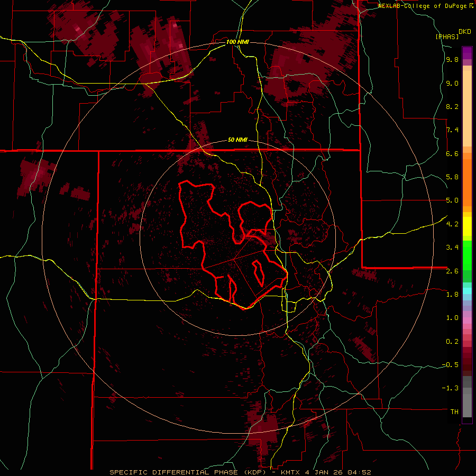Viewport: 476px width, 476px height.
Task: Pick the purple top color bar segment
Action: pyautogui.click(x=467, y=53)
